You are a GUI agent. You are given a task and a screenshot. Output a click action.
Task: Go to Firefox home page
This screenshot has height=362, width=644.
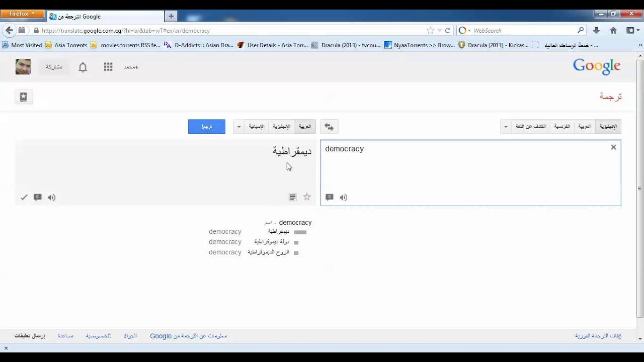[613, 31]
